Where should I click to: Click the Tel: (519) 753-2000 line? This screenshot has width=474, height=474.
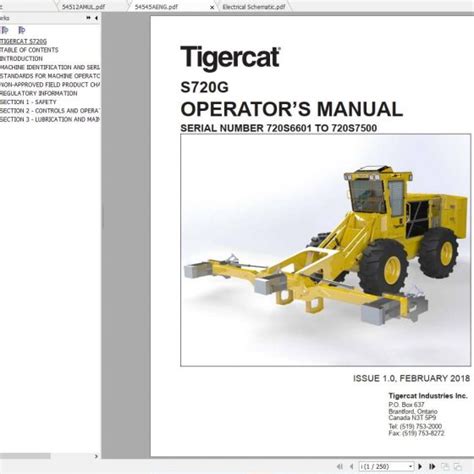(x=415, y=426)
